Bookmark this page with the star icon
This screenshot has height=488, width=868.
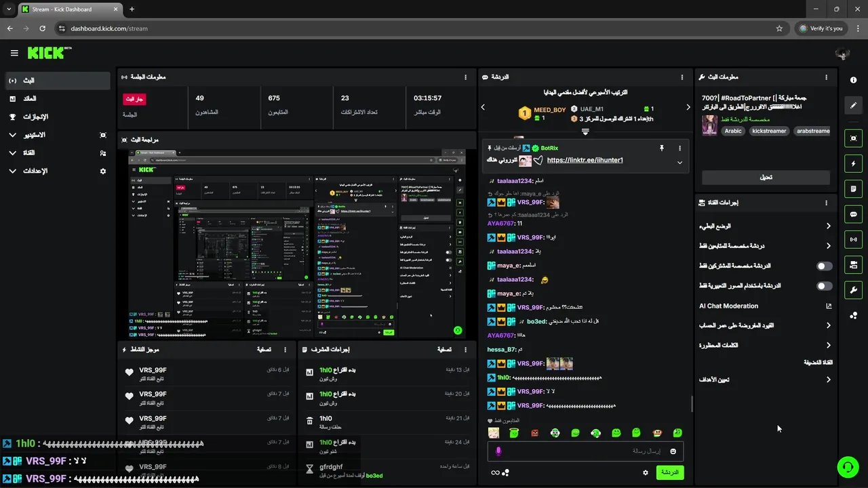(779, 28)
